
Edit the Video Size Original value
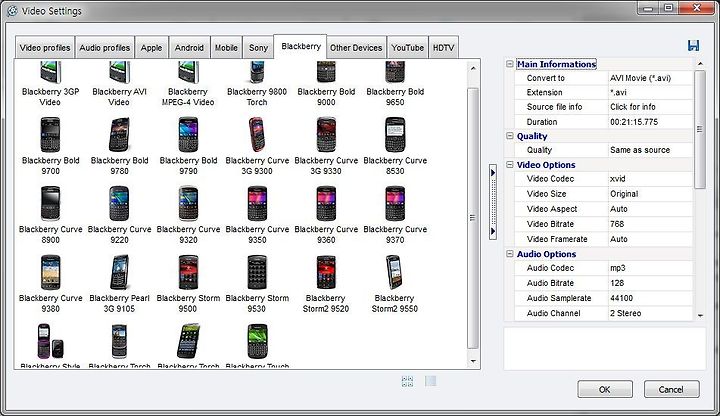[650, 194]
